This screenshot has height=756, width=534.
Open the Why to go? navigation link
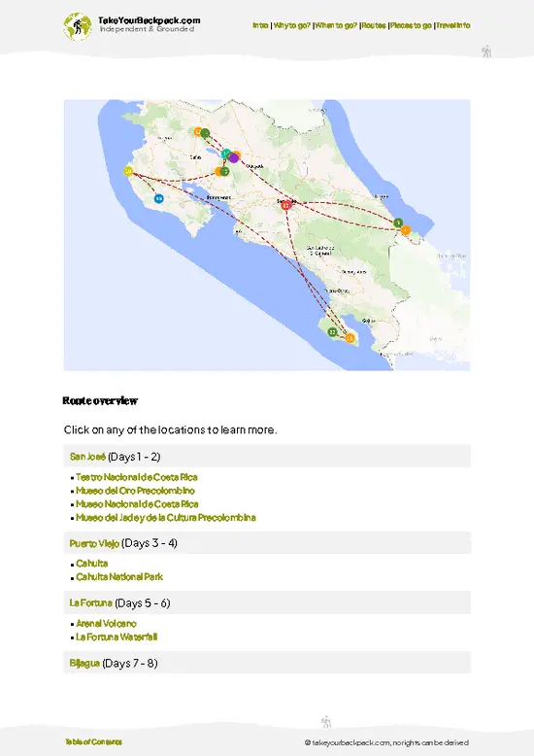[x=292, y=25]
